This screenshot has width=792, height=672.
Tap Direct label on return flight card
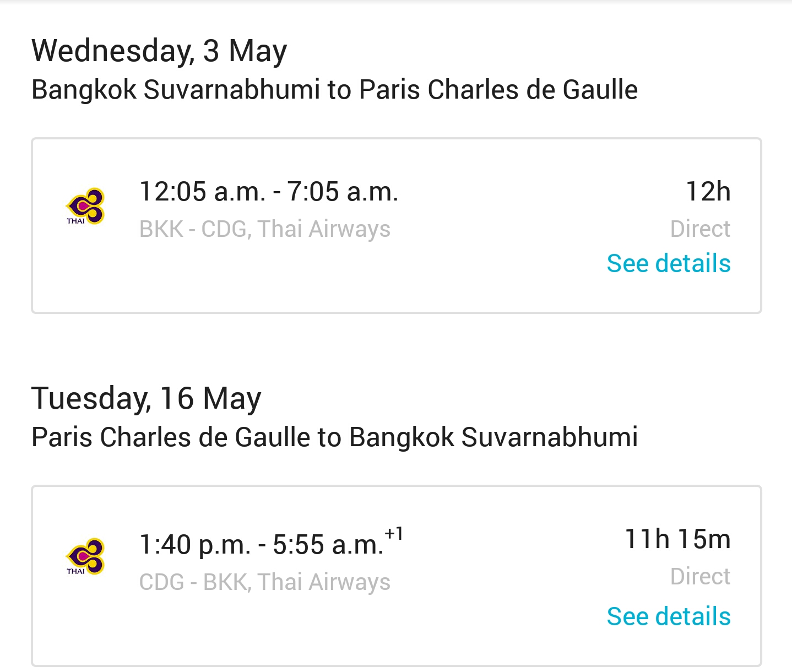click(x=701, y=576)
